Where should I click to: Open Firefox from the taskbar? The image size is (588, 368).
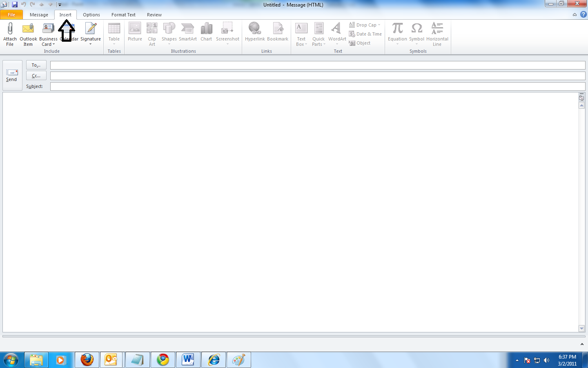[87, 360]
